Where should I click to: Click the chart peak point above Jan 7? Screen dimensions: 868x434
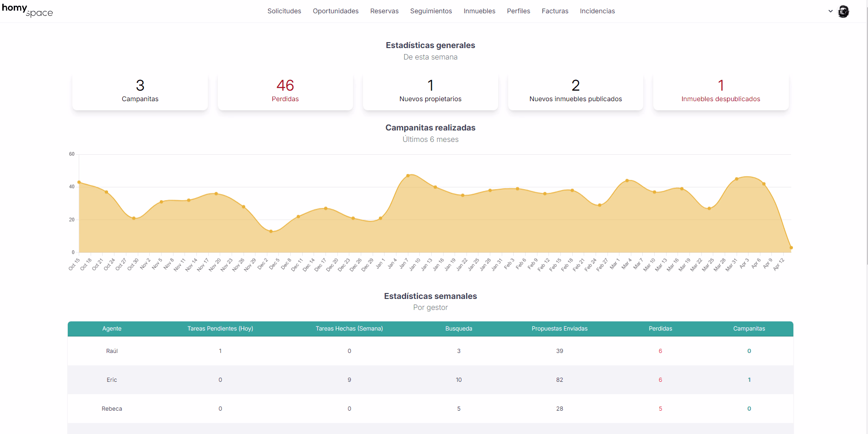[408, 176]
